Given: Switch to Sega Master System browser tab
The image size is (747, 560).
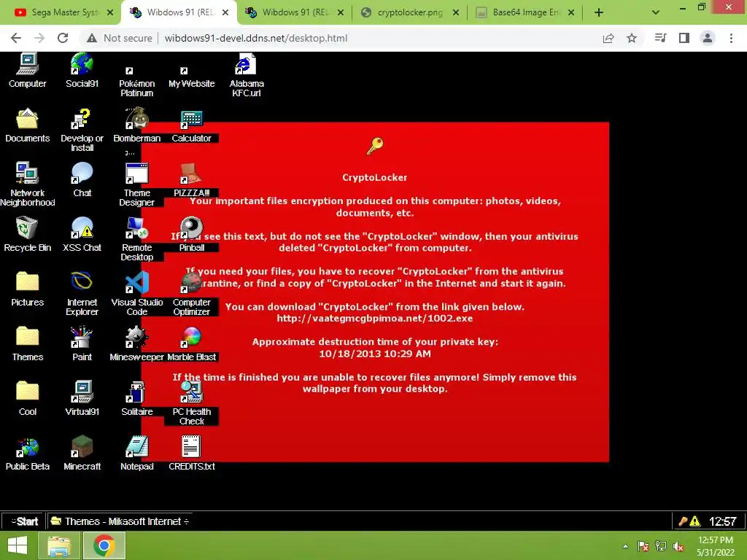Looking at the screenshot, I should pyautogui.click(x=63, y=12).
